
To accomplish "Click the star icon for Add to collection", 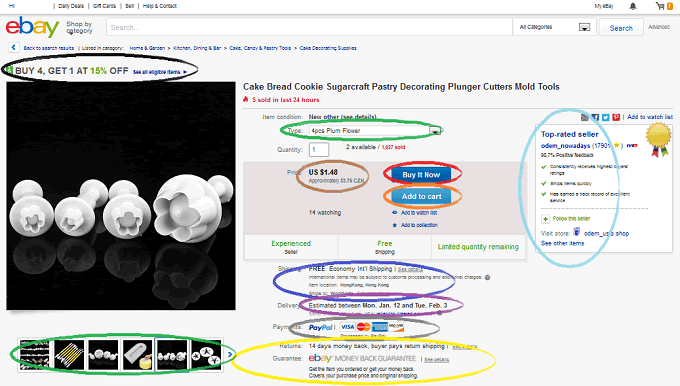I will coord(395,225).
